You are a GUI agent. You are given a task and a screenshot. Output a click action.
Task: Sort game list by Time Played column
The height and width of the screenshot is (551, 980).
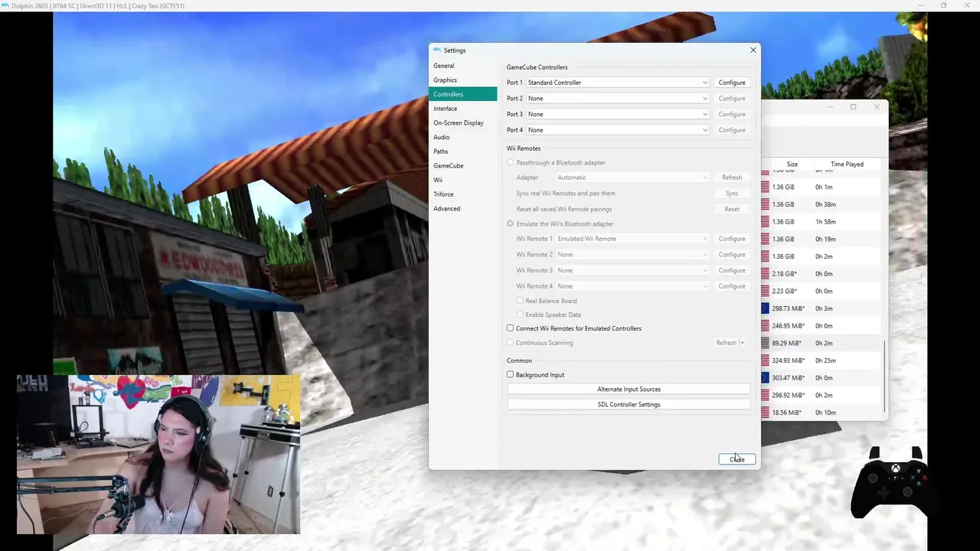point(847,165)
